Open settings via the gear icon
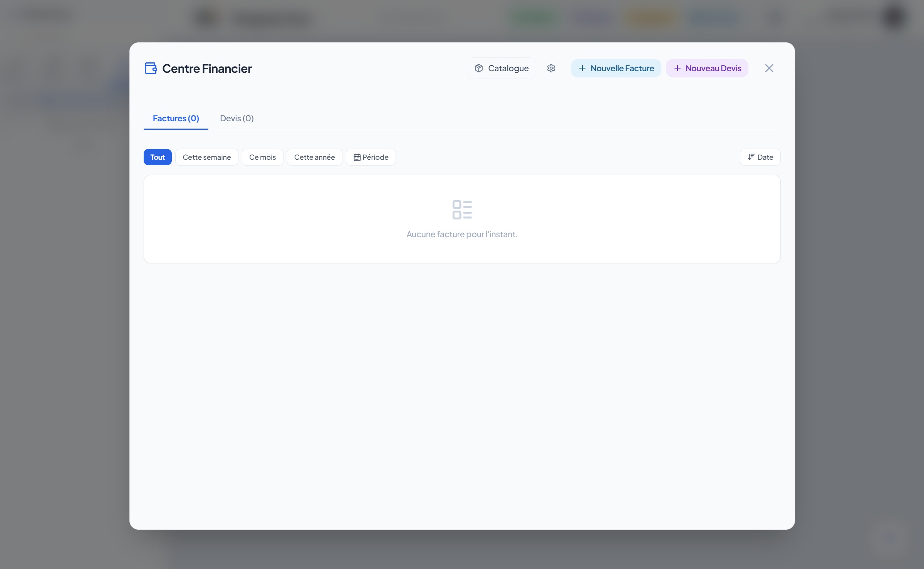 pyautogui.click(x=551, y=68)
